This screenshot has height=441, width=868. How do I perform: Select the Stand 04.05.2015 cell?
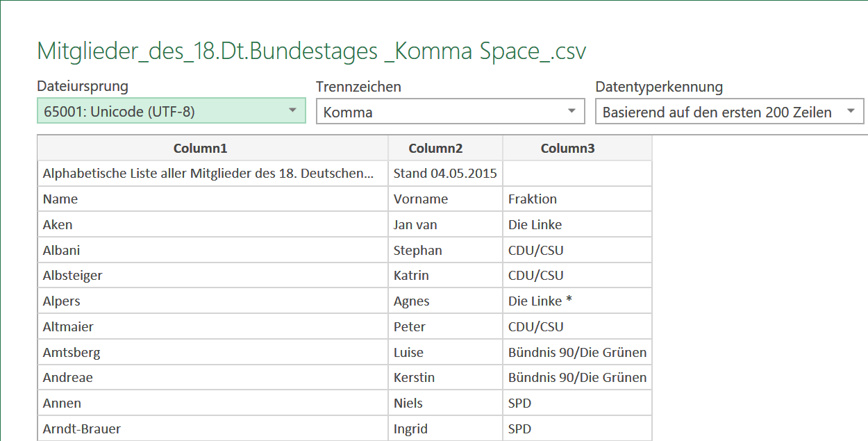(x=445, y=174)
